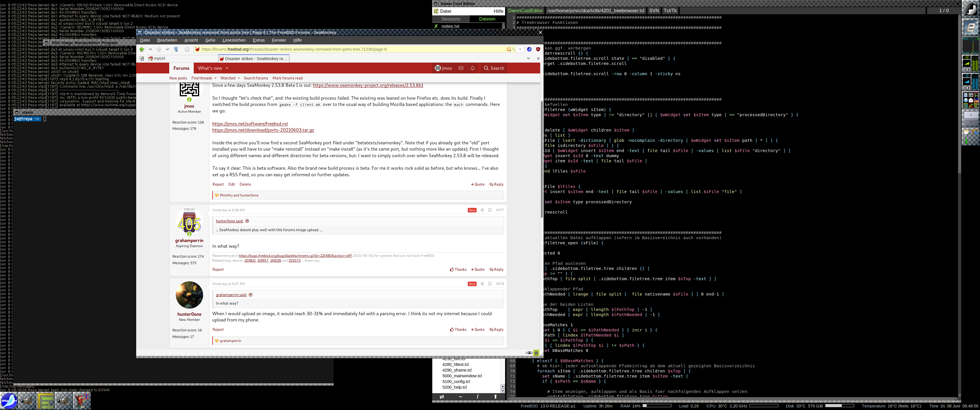Click the uBlock Origin shield icon
980x410 pixels.
tap(538, 49)
